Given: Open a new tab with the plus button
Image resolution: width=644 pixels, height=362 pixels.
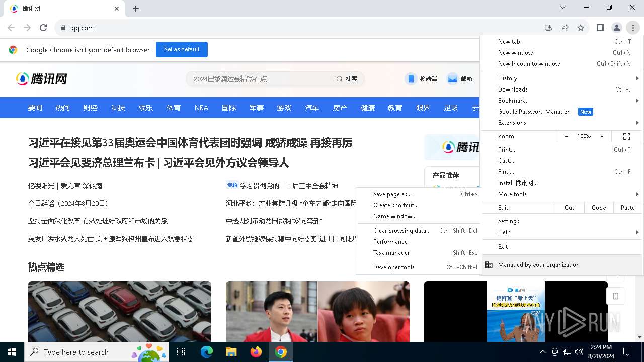Looking at the screenshot, I should click(x=136, y=9).
